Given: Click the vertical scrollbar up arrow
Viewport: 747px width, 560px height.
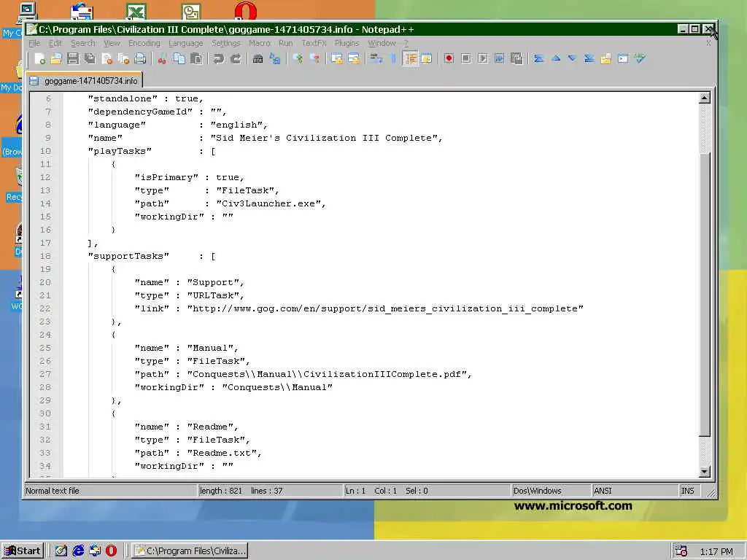Looking at the screenshot, I should tap(705, 98).
